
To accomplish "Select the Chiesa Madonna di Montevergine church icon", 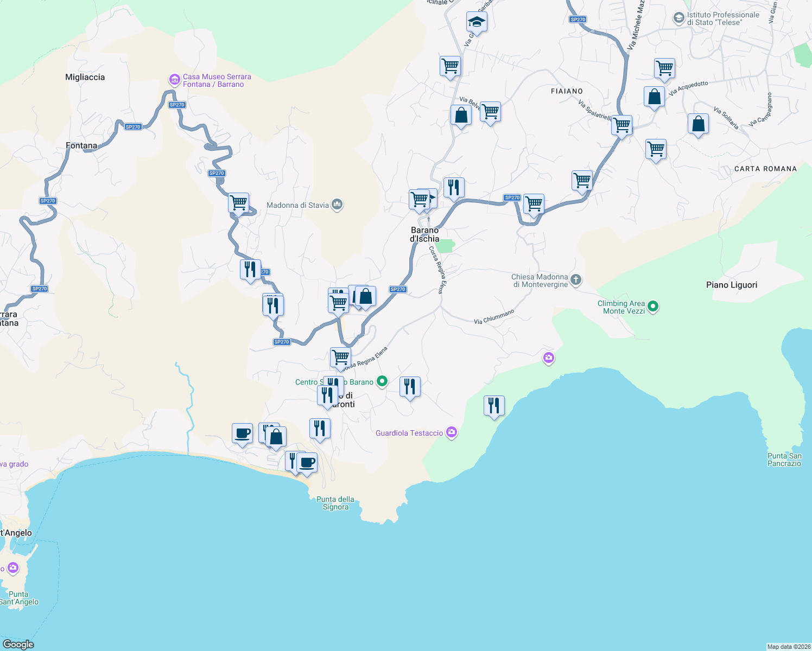I will pos(575,279).
